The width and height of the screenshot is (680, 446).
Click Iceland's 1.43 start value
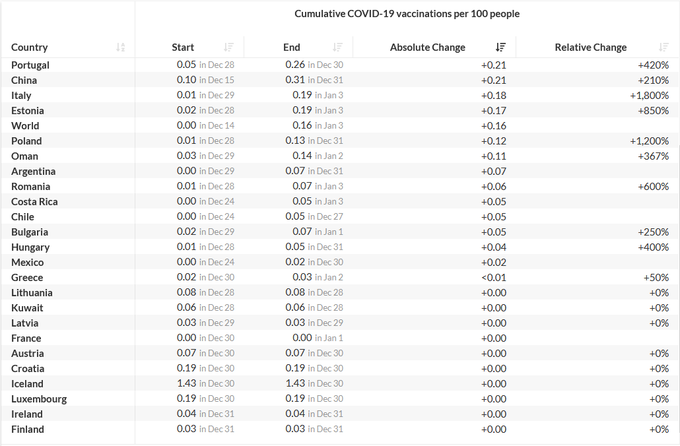(x=186, y=384)
